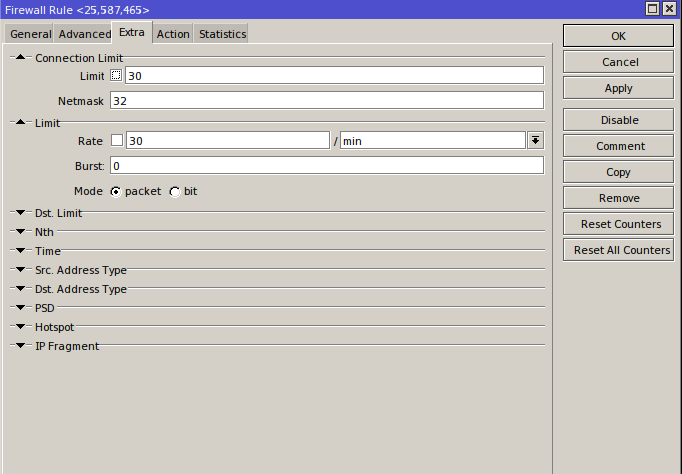Click the Burst input field
The height and width of the screenshot is (474, 682).
pyautogui.click(x=327, y=166)
